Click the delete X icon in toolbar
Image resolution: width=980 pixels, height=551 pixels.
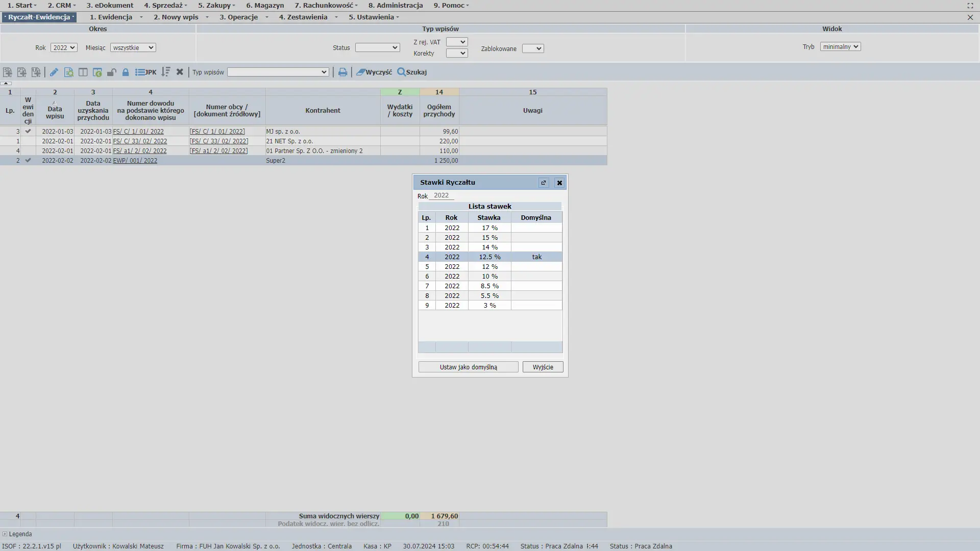[x=180, y=72]
